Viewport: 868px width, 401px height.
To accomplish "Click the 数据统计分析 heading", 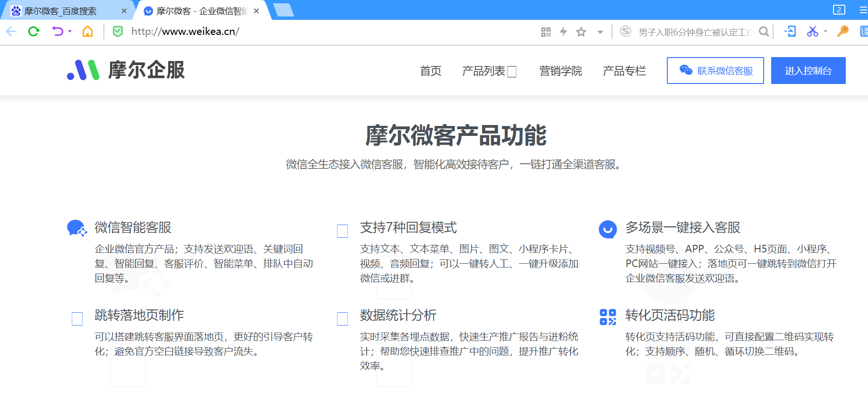I will tap(398, 315).
